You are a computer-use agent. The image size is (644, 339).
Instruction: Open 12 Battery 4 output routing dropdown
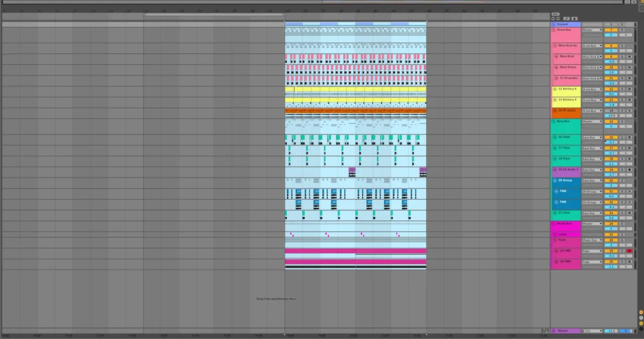coord(592,89)
